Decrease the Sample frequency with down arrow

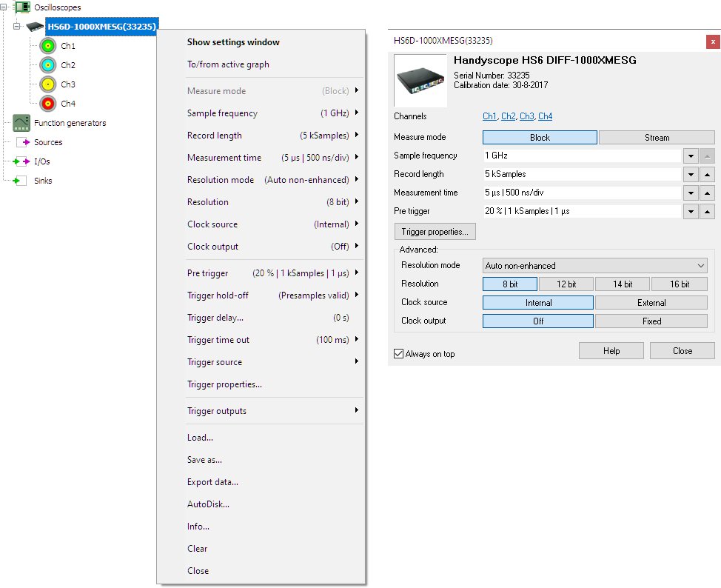pos(691,156)
